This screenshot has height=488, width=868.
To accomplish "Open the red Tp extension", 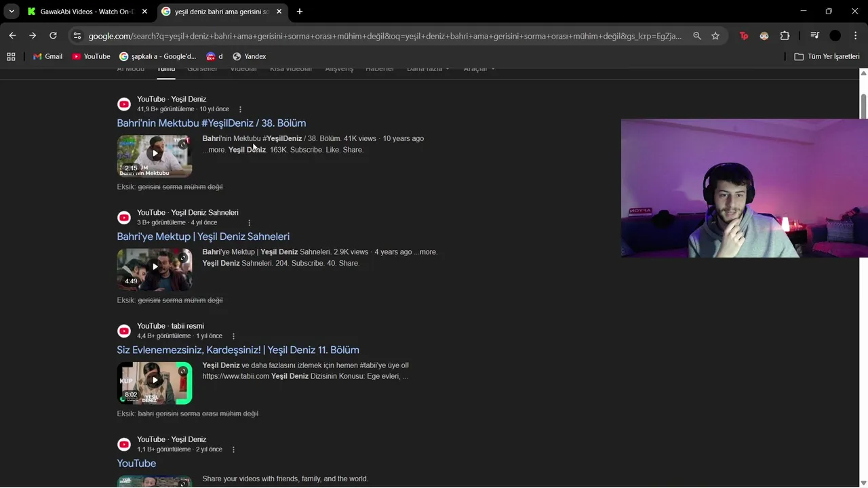I will coord(744,36).
